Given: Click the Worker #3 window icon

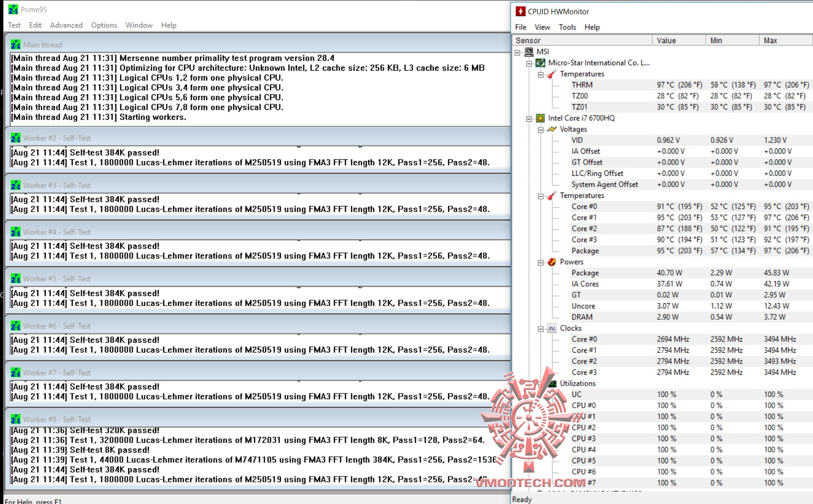Looking at the screenshot, I should (x=16, y=185).
